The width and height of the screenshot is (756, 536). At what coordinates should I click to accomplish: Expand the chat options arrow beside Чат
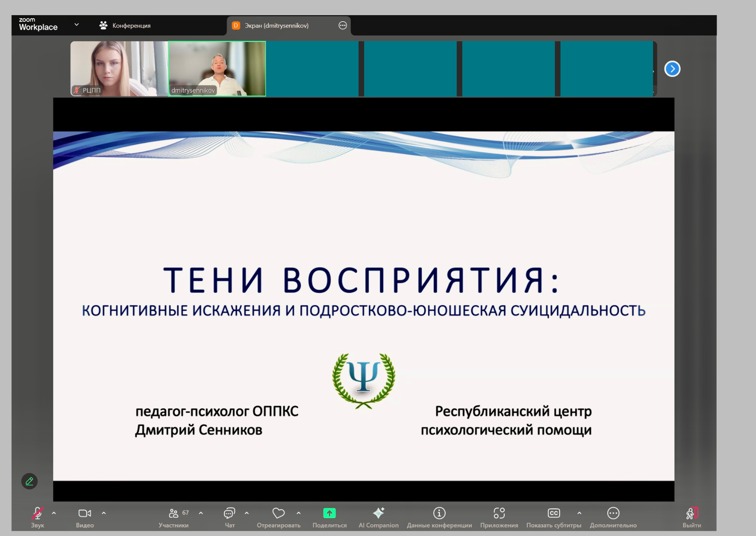pyautogui.click(x=247, y=513)
